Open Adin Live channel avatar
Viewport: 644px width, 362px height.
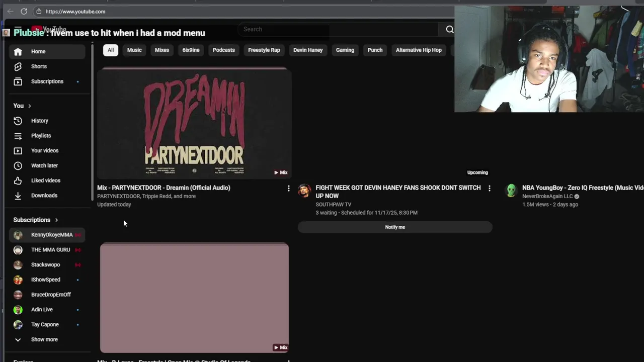coord(18,310)
